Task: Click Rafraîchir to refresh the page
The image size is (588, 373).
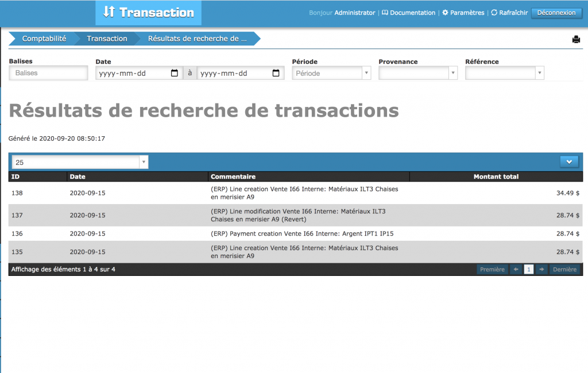Action: pyautogui.click(x=509, y=13)
